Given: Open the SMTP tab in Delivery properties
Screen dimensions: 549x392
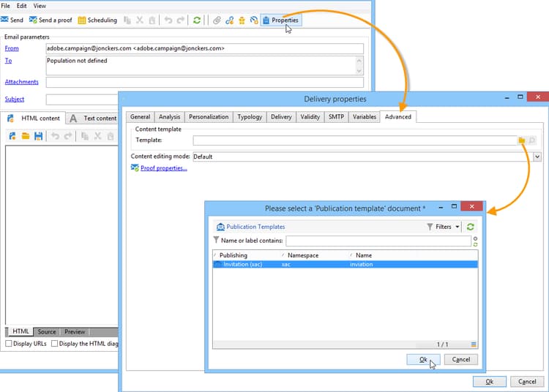Looking at the screenshot, I should tap(336, 117).
